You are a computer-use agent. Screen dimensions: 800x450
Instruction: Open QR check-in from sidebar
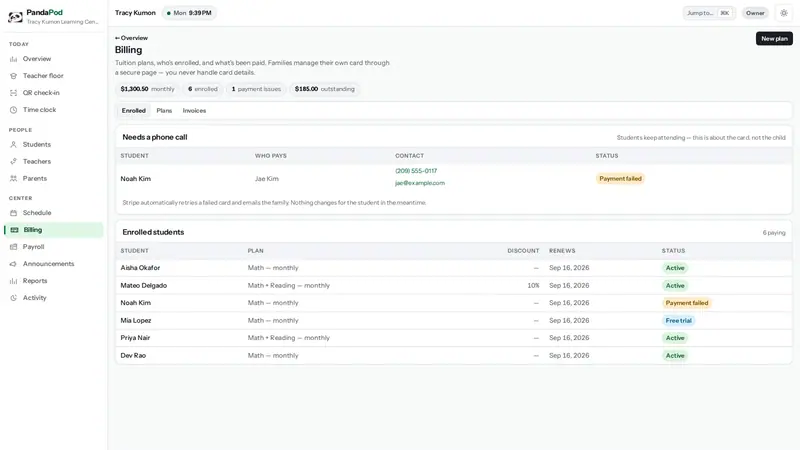coord(54,93)
